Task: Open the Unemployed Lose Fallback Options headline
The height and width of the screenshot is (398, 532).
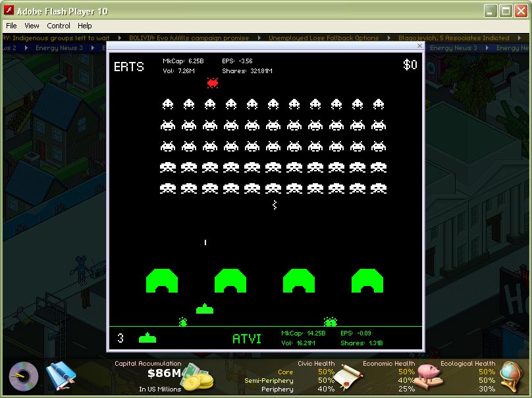Action: pyautogui.click(x=323, y=38)
